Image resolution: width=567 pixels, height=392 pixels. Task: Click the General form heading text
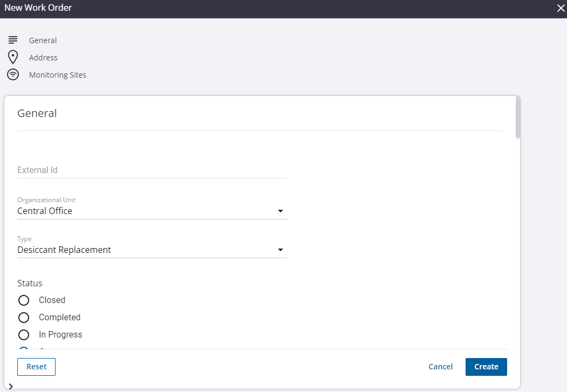coord(37,113)
